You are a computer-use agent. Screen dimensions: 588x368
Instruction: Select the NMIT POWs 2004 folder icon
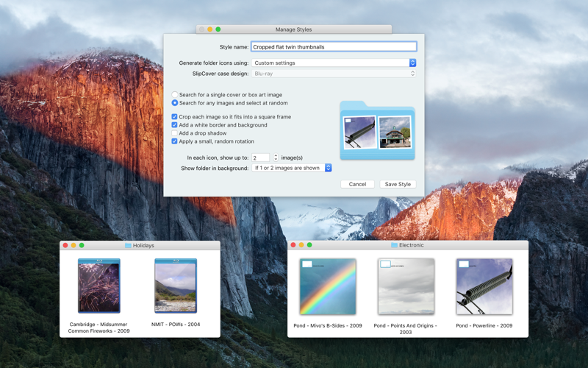click(176, 286)
